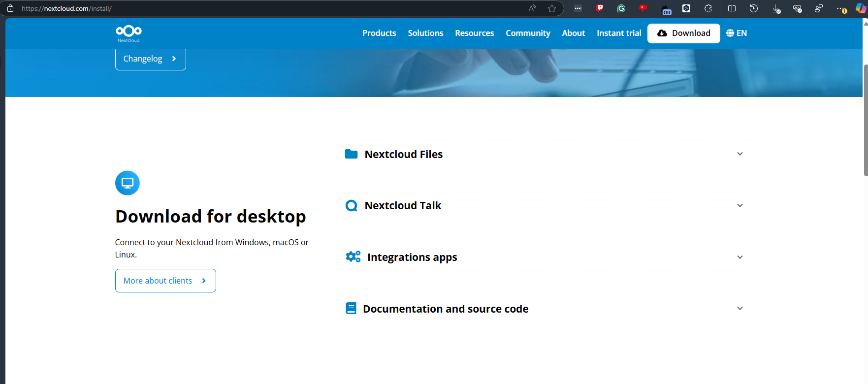Open the About menu
The height and width of the screenshot is (384, 868).
(x=574, y=33)
